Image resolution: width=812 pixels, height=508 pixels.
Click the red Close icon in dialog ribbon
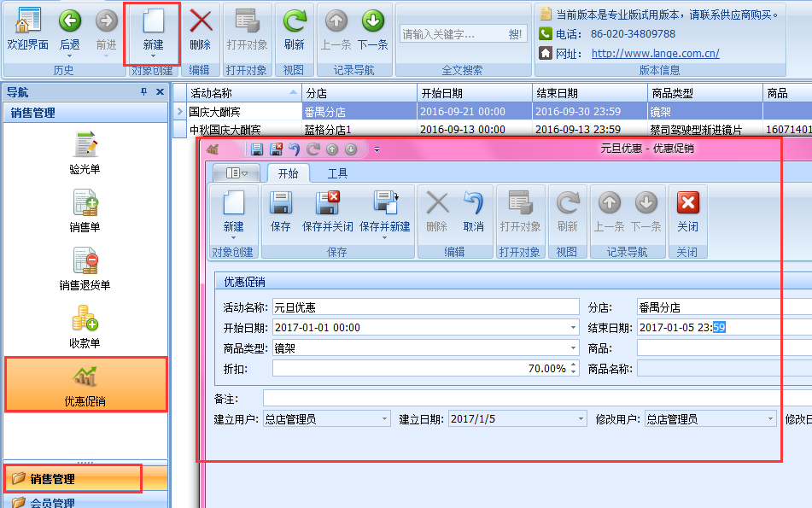pos(687,211)
